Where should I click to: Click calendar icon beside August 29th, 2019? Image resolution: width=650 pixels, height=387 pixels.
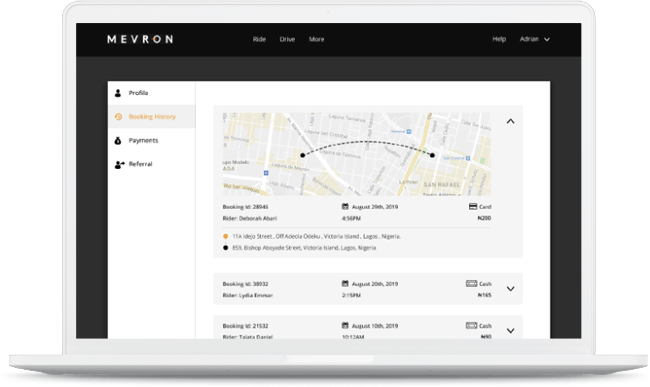tap(345, 206)
